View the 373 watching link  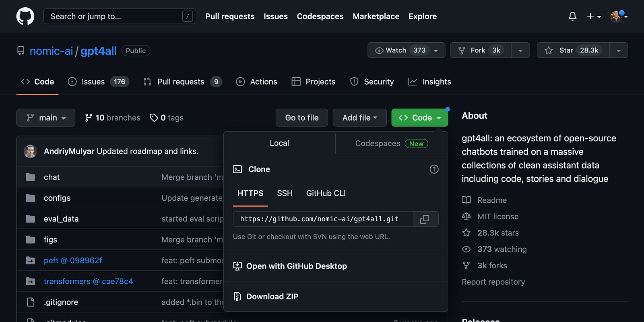tap(494, 249)
